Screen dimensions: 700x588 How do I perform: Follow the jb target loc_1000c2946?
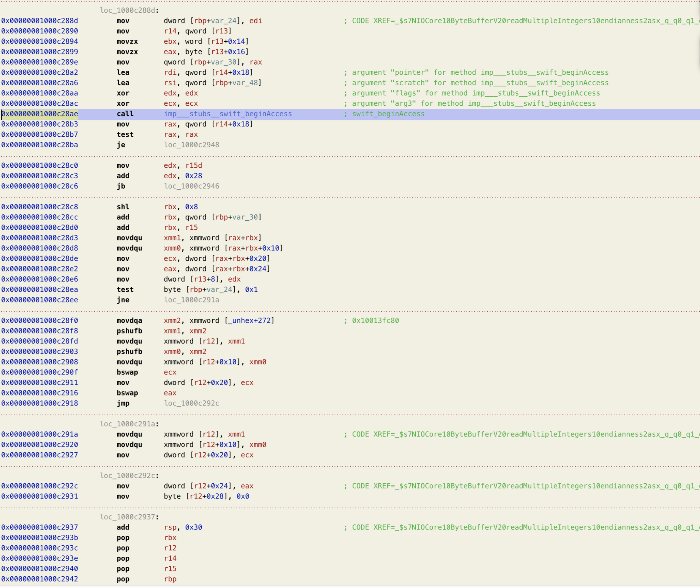pyautogui.click(x=191, y=186)
